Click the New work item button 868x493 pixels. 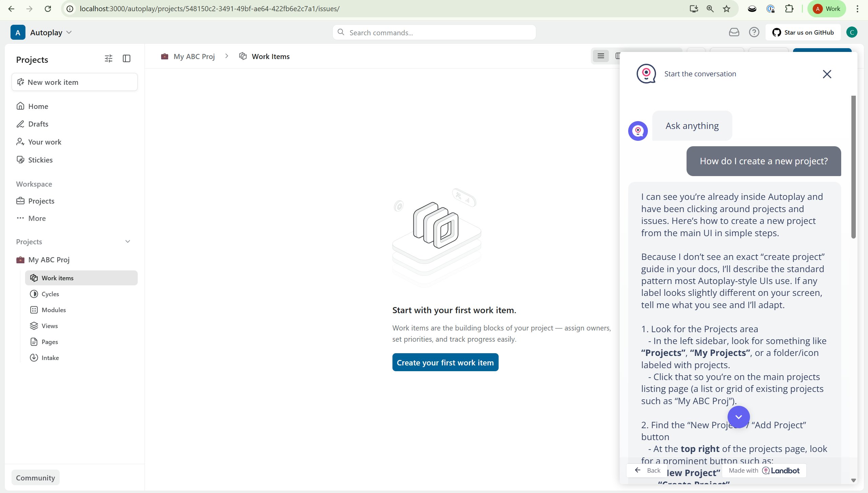pyautogui.click(x=75, y=82)
